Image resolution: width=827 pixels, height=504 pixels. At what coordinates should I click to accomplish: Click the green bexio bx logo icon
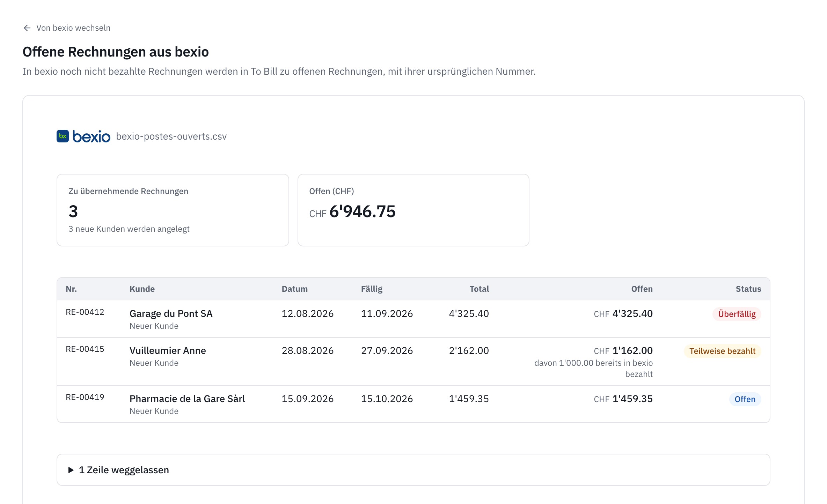[63, 136]
